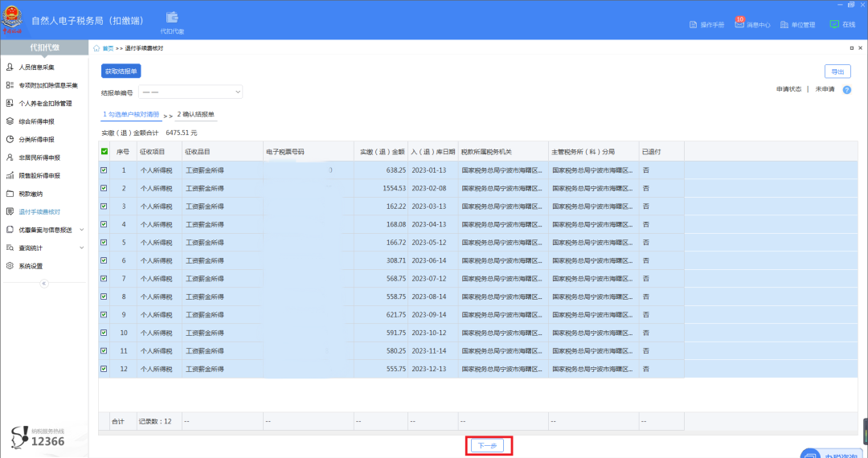Select step tab 1 勾选单户核对清册

tap(131, 114)
